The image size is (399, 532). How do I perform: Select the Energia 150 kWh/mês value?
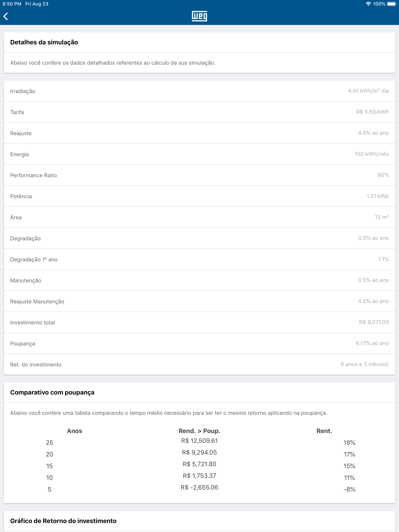[x=371, y=154]
